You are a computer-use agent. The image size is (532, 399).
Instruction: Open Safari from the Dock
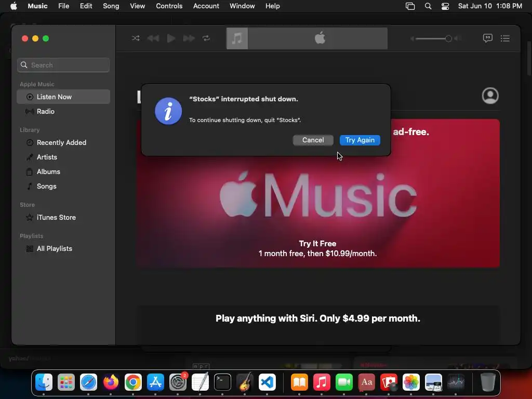click(x=88, y=382)
